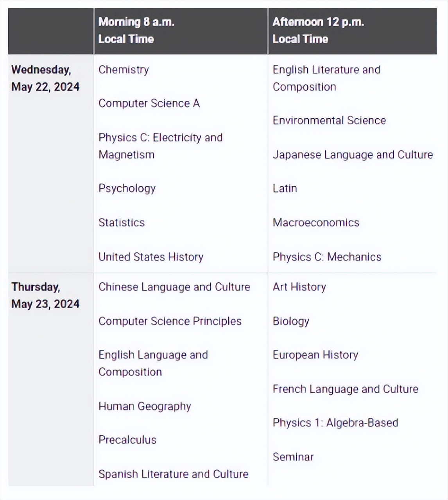The width and height of the screenshot is (448, 500).
Task: Open Physics 1: Algebra-Based link
Action: point(335,423)
